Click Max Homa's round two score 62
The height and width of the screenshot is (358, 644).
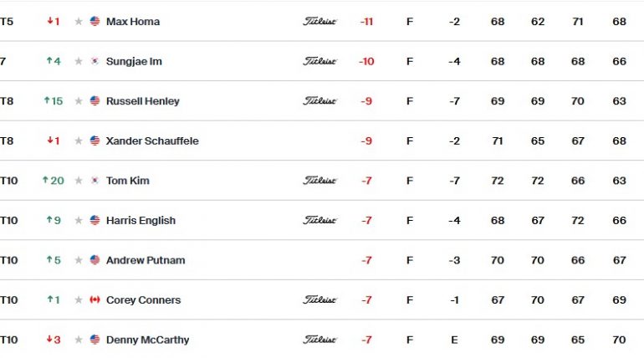pyautogui.click(x=538, y=22)
